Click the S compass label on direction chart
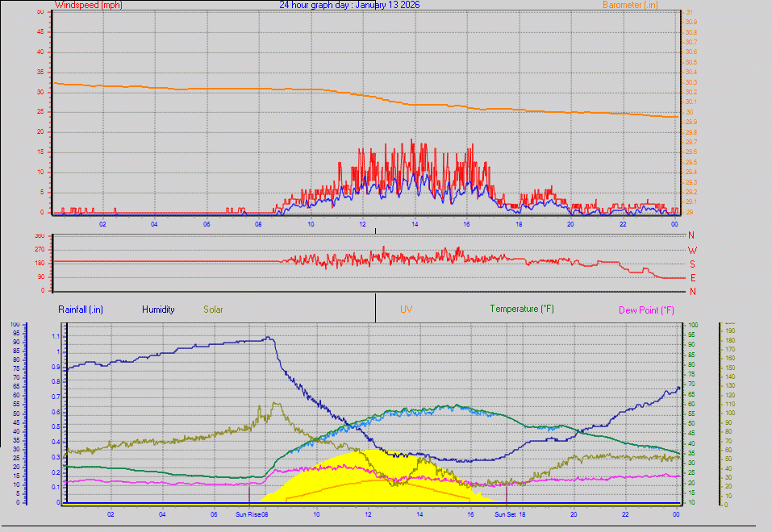Viewport: 772px width, 532px height. click(x=692, y=264)
